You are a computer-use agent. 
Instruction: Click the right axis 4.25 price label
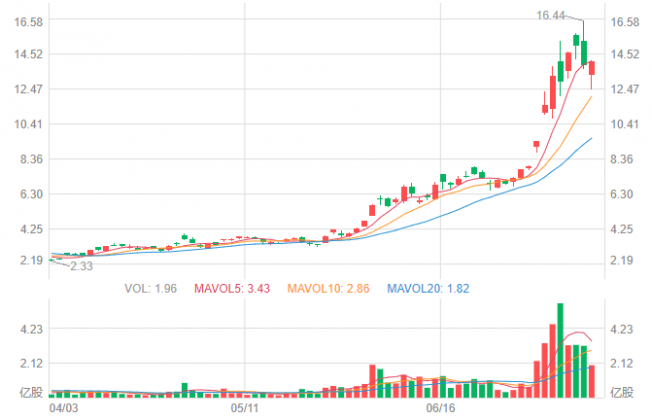click(621, 229)
